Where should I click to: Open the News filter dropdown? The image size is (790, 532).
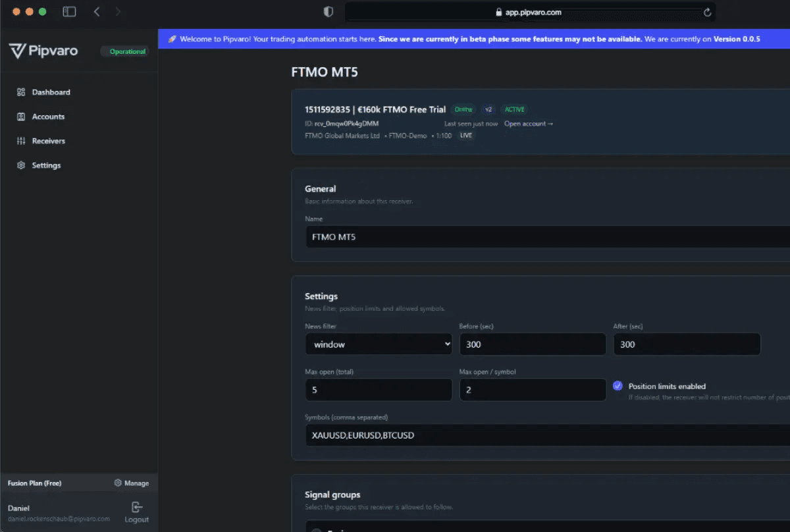click(x=379, y=344)
